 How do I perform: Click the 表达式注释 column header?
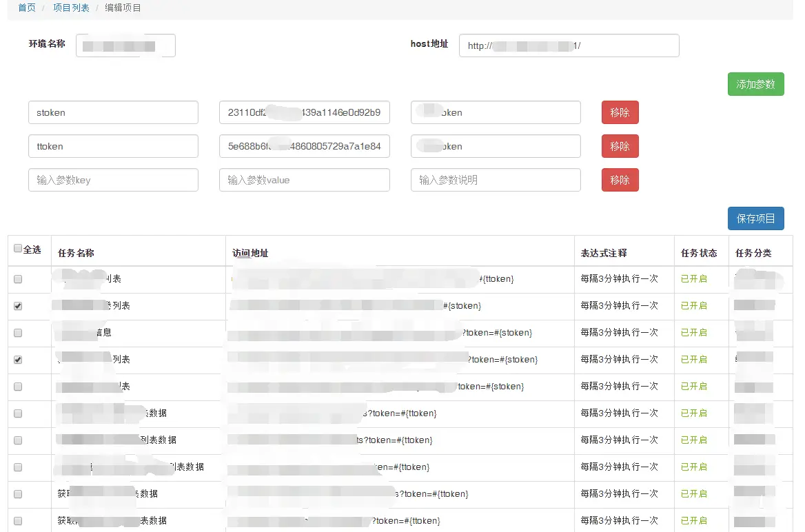(x=604, y=253)
